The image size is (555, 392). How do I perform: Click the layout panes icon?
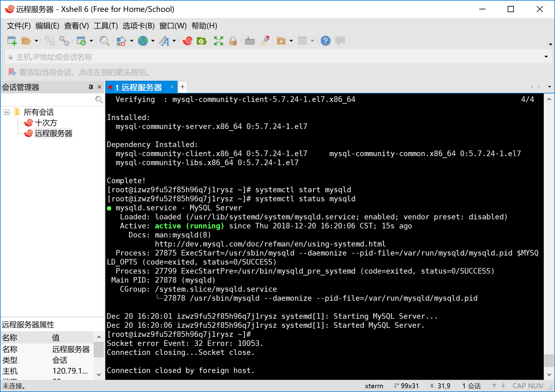point(302,41)
